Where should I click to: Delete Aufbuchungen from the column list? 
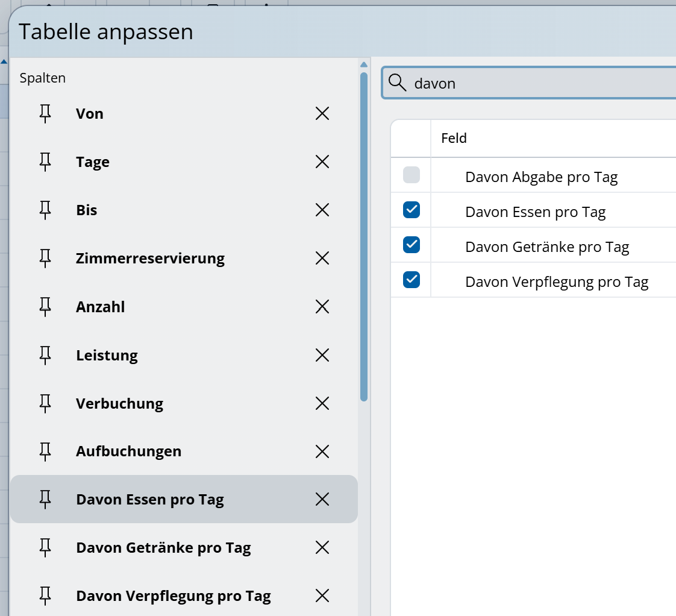322,451
